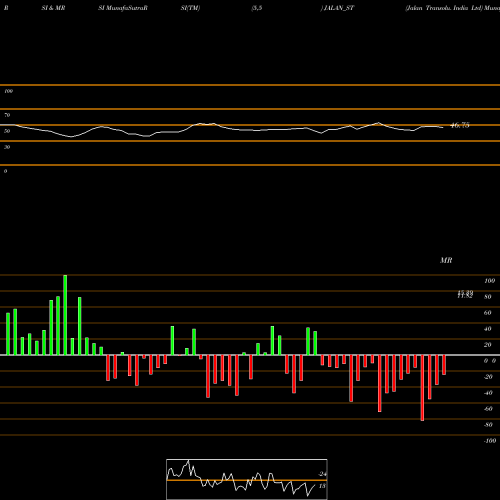Image resolution: width=500 pixels, height=500 pixels.
Task: Click the last red bar of the histogram
Action: [444, 365]
